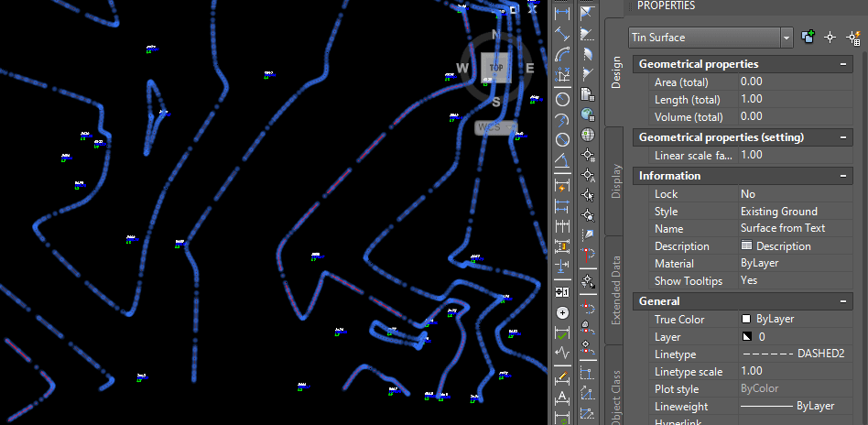The width and height of the screenshot is (868, 425).
Task: Edit the Linear scale factor value
Action: click(796, 155)
